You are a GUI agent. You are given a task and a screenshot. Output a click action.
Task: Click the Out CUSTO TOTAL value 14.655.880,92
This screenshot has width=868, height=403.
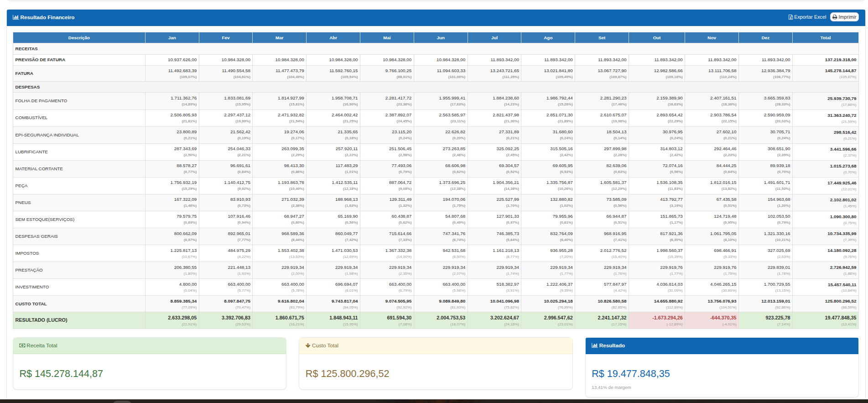pos(668,301)
